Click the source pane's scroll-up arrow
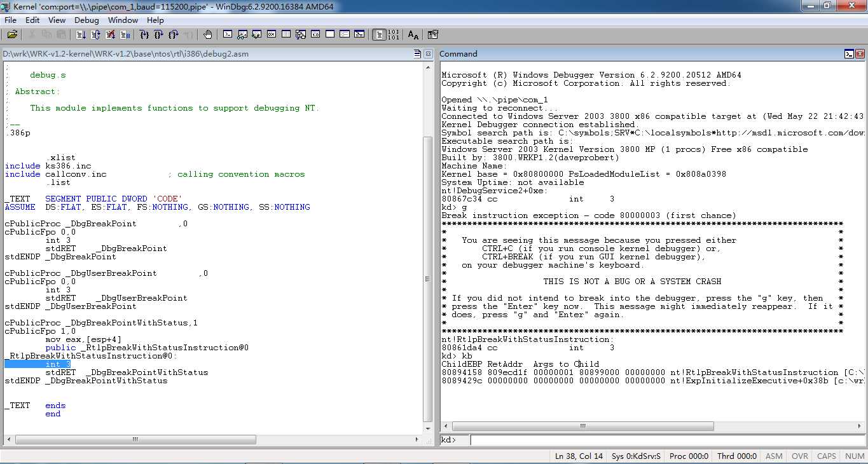Image resolution: width=868 pixels, height=464 pixels. click(x=428, y=67)
